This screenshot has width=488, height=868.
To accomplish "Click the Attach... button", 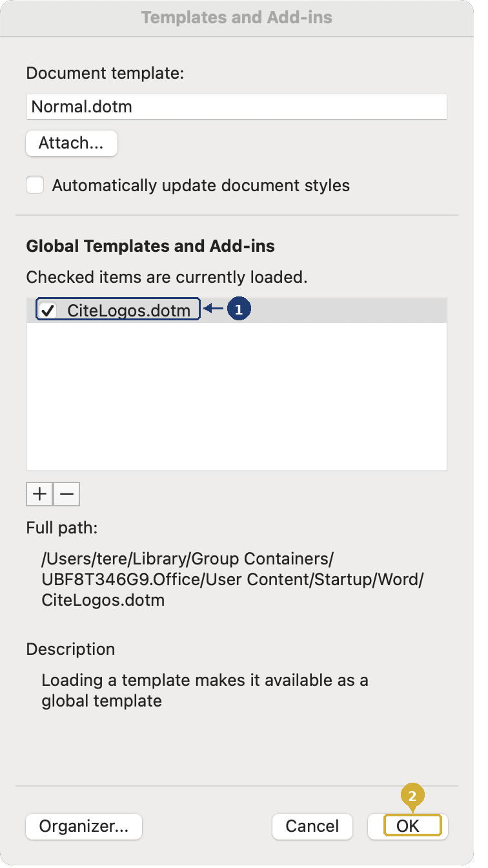I will (71, 143).
